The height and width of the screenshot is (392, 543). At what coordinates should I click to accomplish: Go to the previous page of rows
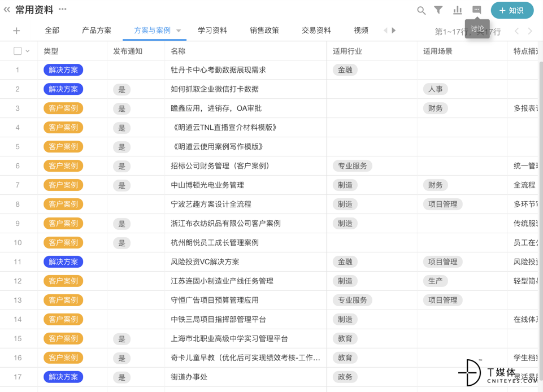(x=516, y=31)
